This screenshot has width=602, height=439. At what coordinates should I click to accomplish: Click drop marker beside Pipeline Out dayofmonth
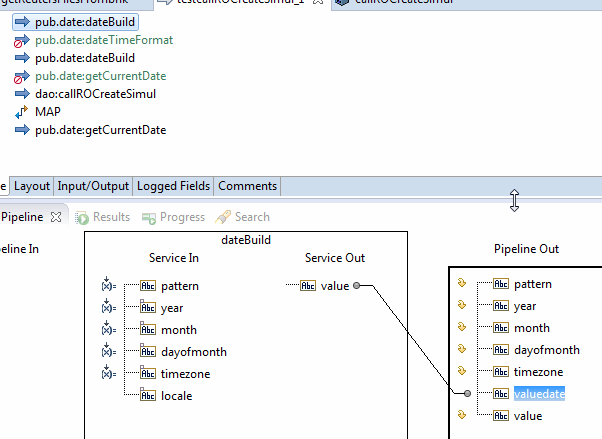pos(462,349)
